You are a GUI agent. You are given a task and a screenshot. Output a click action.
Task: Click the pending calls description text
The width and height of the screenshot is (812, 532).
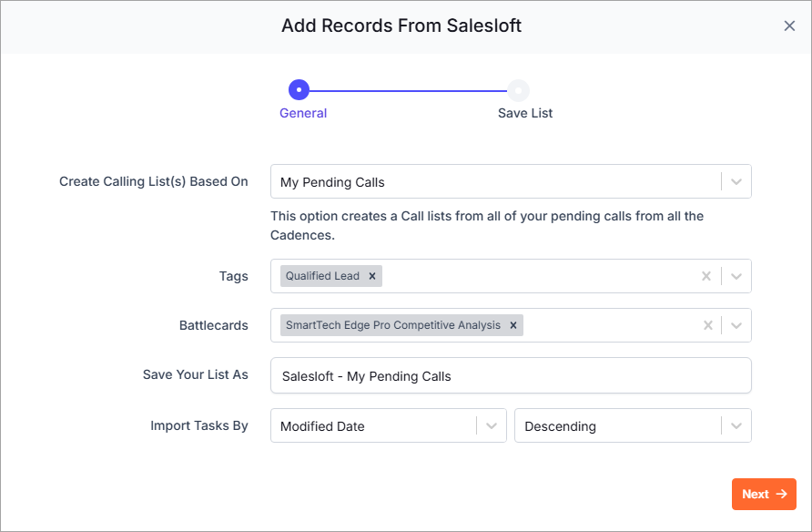click(x=487, y=225)
